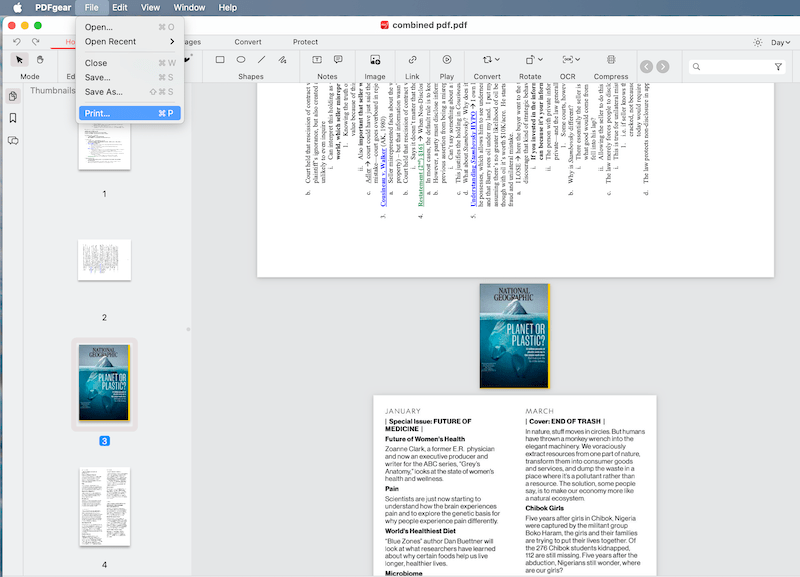
Task: Select the ellipse shape tool
Action: click(241, 60)
